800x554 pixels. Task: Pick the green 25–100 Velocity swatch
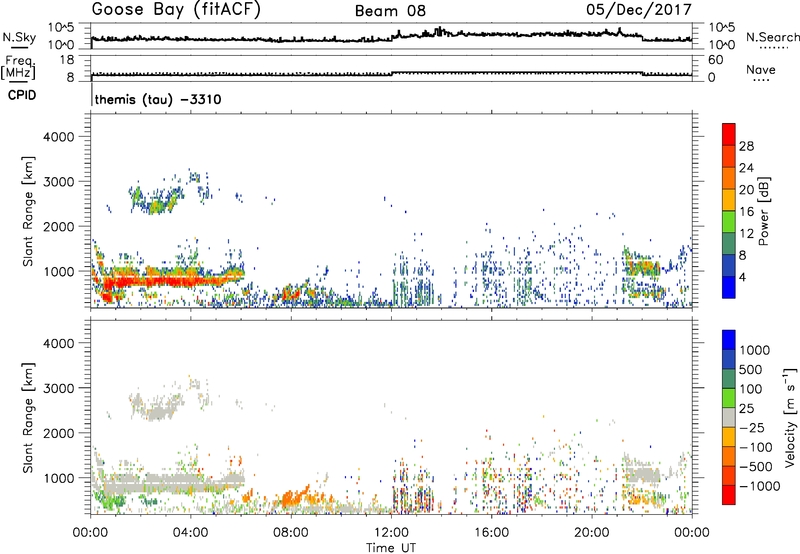(x=729, y=398)
